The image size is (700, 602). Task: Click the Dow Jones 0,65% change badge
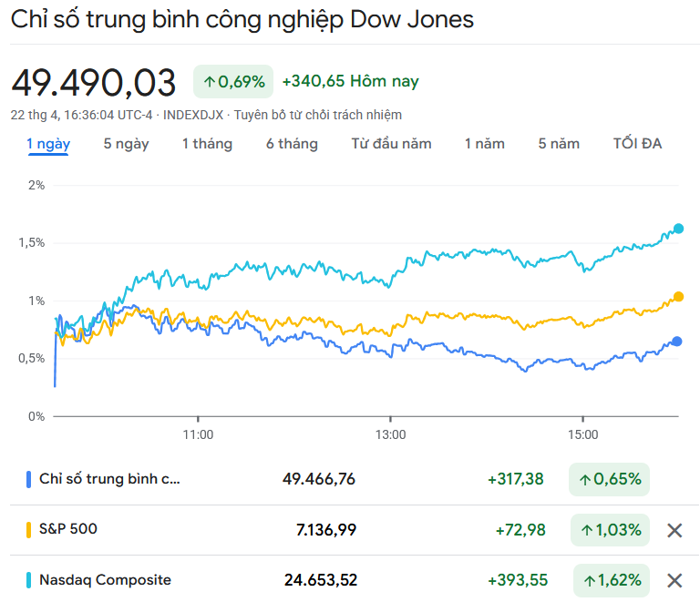[609, 479]
